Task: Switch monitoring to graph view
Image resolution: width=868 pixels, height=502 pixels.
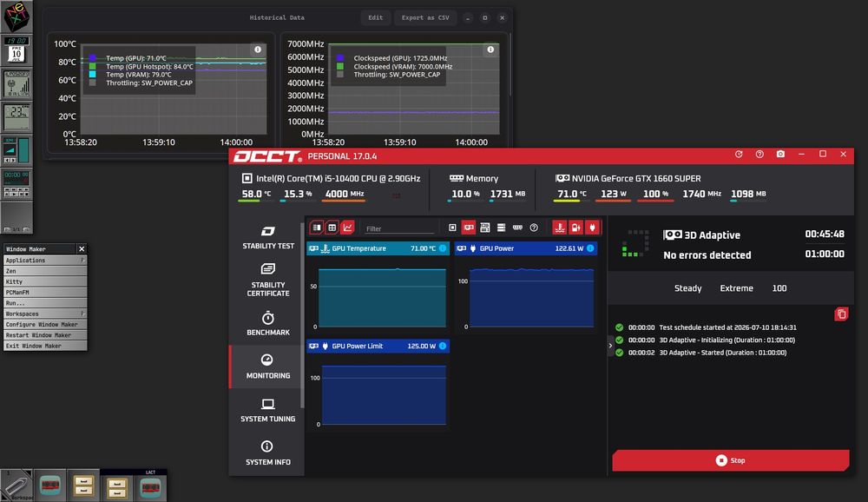Action: coord(347,228)
